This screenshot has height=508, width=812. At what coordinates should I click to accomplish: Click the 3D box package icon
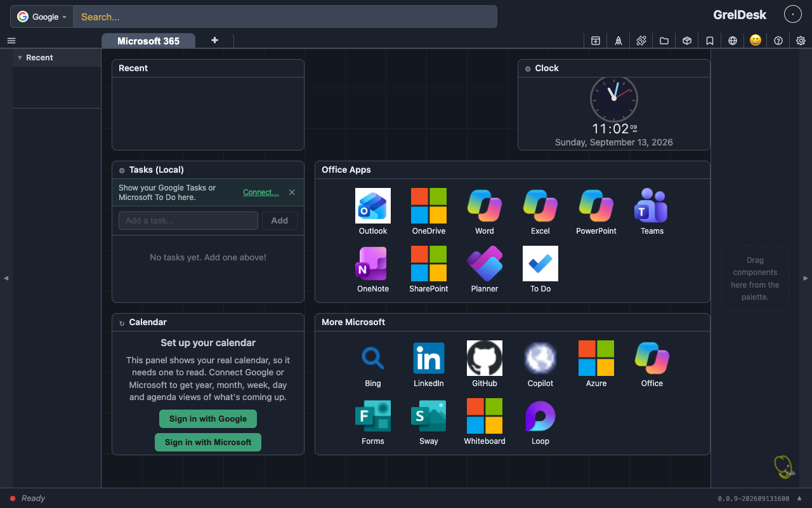click(x=687, y=41)
